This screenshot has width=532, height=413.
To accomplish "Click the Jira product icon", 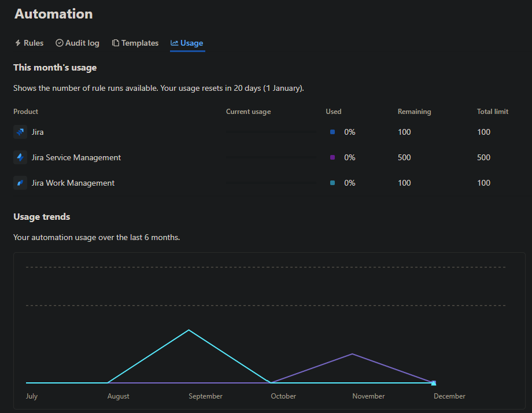I will click(20, 132).
